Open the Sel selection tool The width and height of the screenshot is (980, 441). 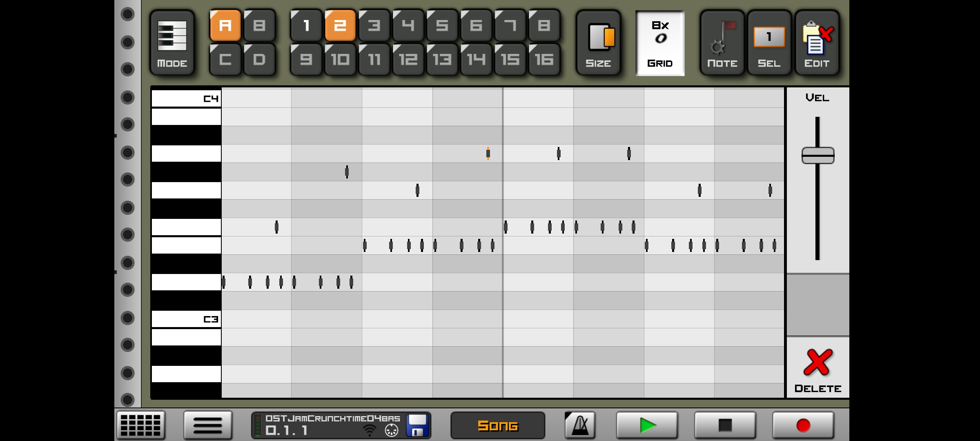tap(769, 43)
